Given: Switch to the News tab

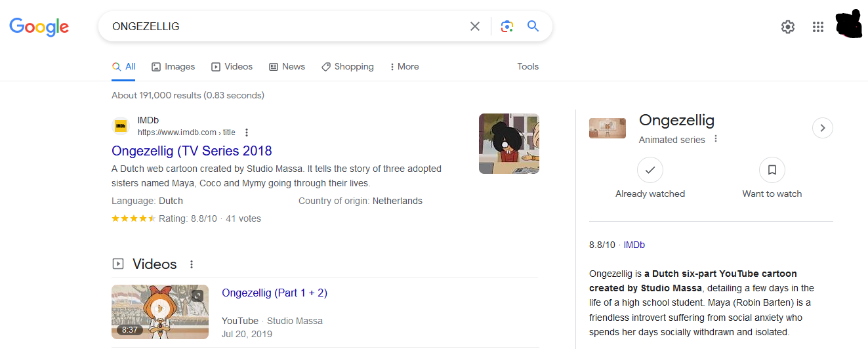Looking at the screenshot, I should [287, 67].
